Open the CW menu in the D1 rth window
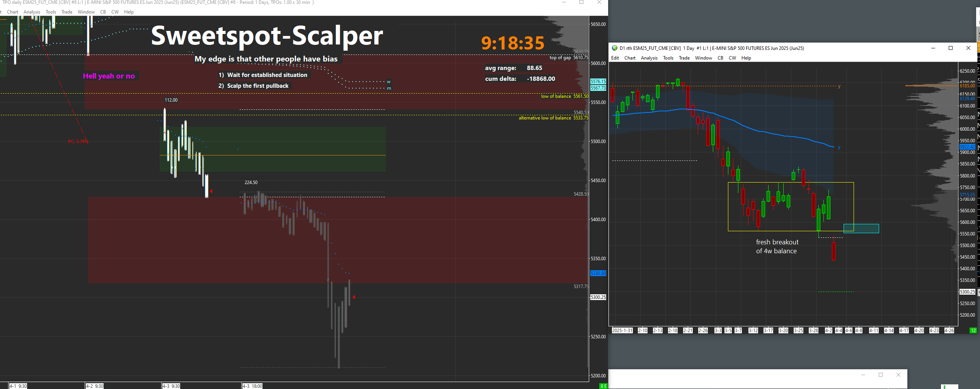The image size is (980, 389). coord(732,58)
